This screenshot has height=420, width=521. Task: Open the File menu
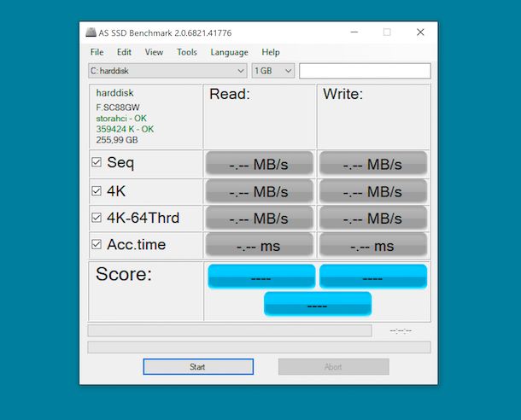click(97, 52)
